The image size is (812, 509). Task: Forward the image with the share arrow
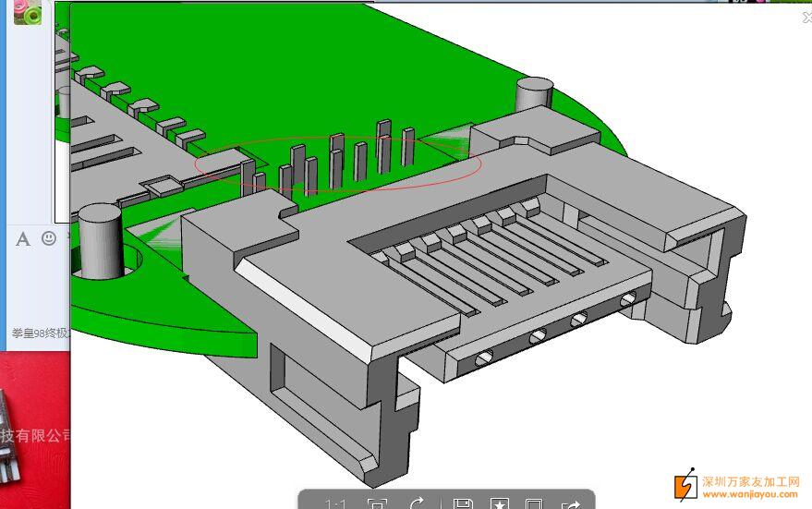(x=571, y=503)
